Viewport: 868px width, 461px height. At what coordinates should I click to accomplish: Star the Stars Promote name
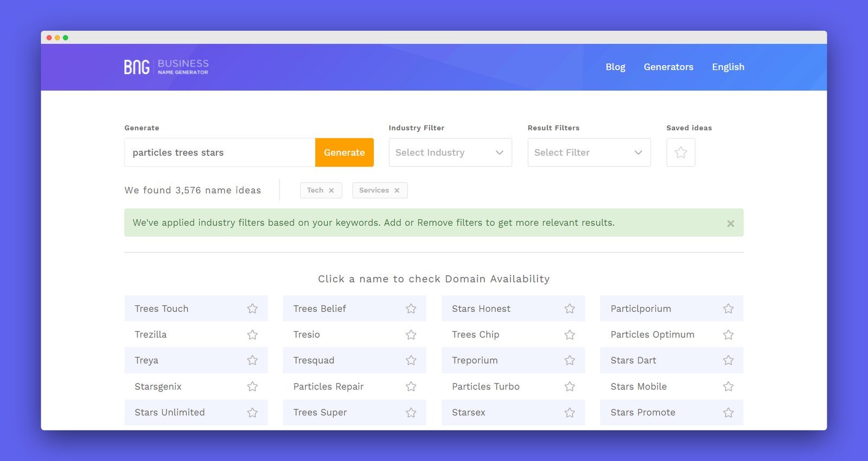(728, 412)
